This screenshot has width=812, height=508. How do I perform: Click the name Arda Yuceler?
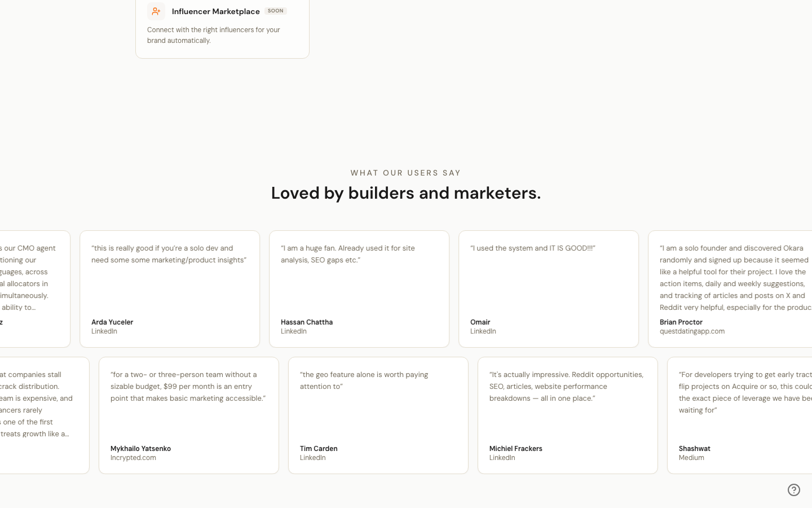[x=112, y=322]
